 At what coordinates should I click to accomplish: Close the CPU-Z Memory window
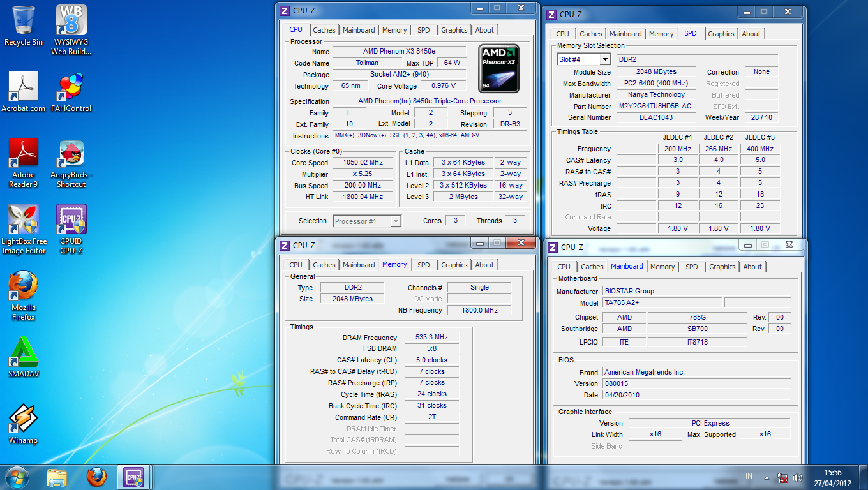(521, 242)
